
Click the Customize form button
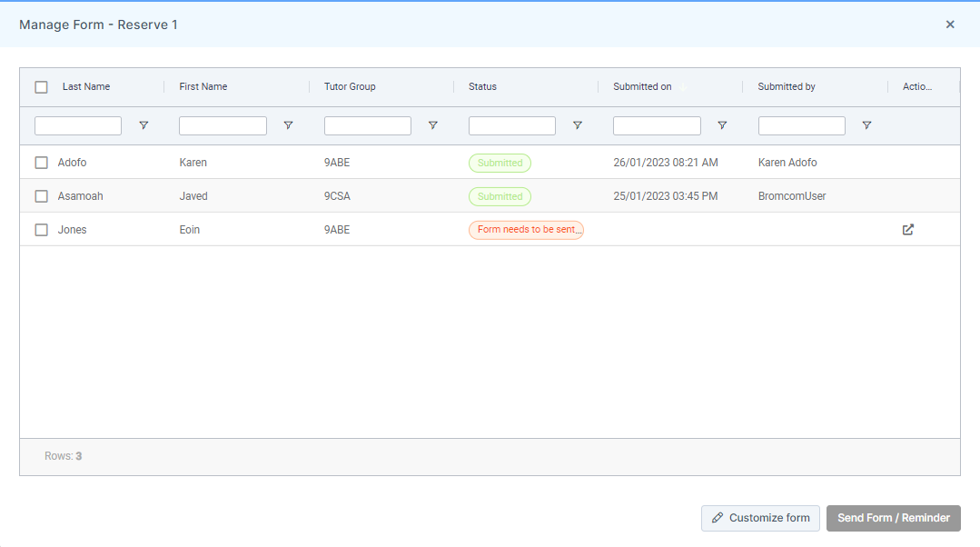pyautogui.click(x=760, y=518)
